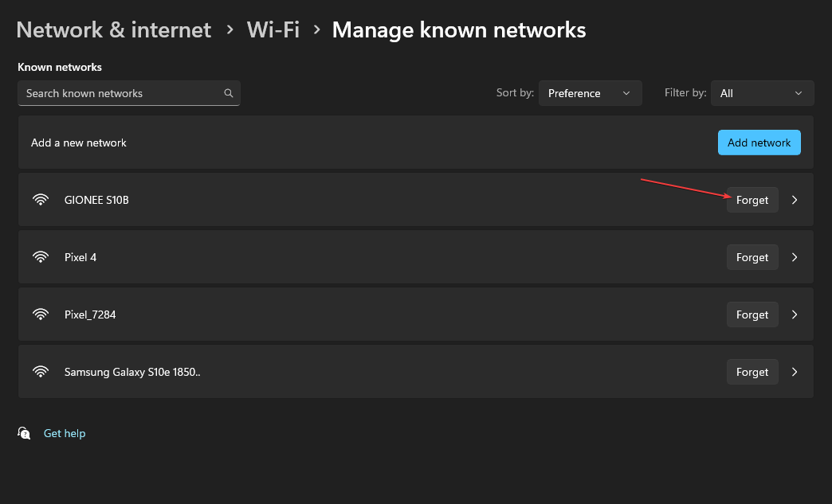Open the Sort by Preference dropdown
Image resolution: width=832 pixels, height=504 pixels.
pyautogui.click(x=590, y=92)
